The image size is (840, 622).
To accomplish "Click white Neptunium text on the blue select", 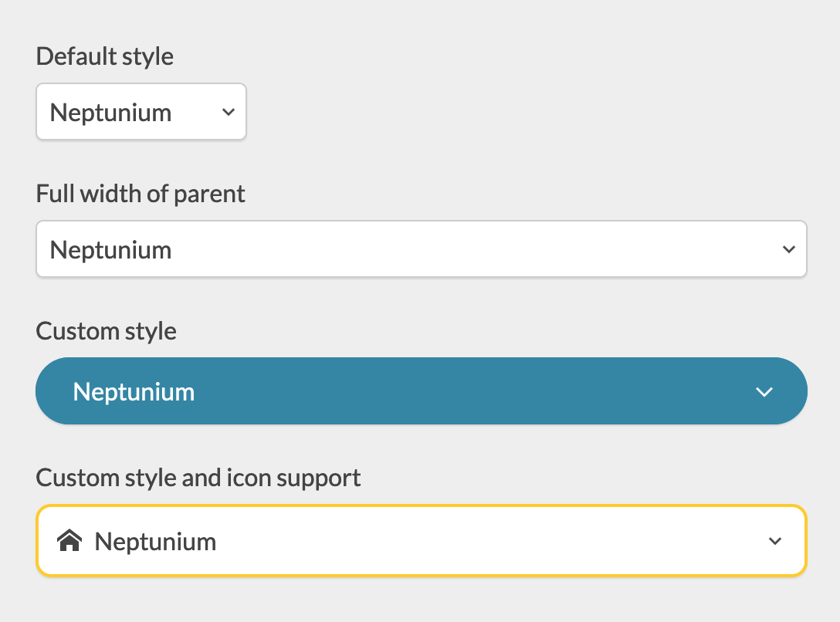I will pos(134,392).
